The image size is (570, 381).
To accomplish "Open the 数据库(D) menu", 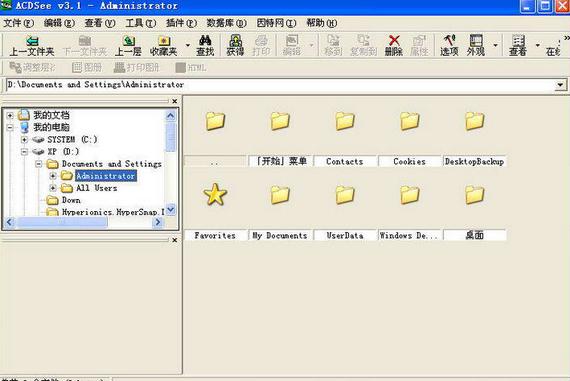I will point(226,23).
